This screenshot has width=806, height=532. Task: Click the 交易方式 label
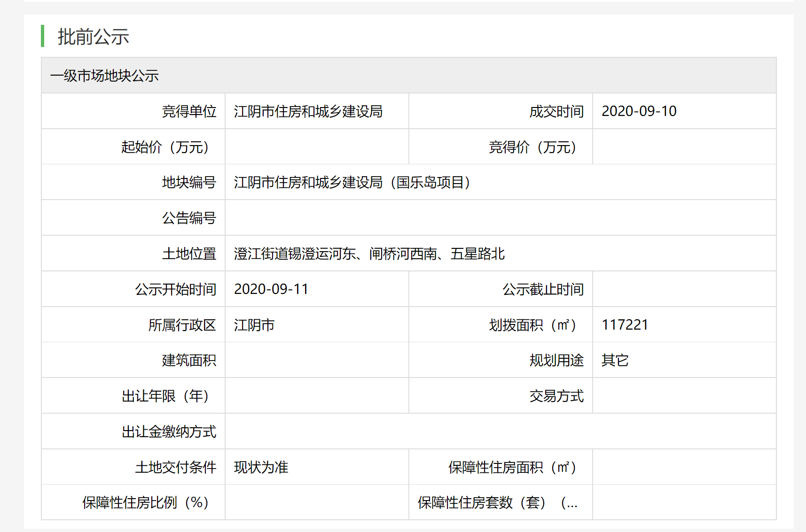tap(556, 396)
